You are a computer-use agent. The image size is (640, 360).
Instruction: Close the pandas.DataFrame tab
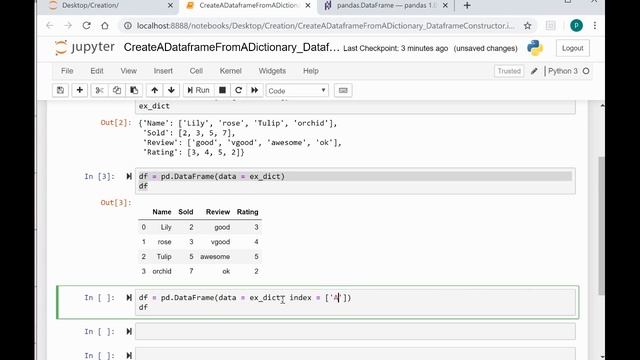(445, 6)
